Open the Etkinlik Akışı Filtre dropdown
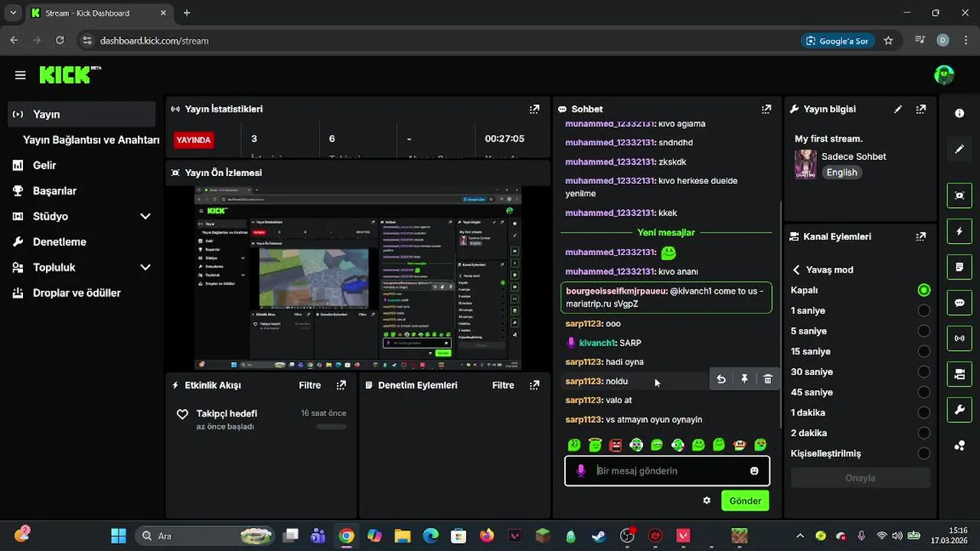Viewport: 980px width, 551px height. click(x=310, y=385)
